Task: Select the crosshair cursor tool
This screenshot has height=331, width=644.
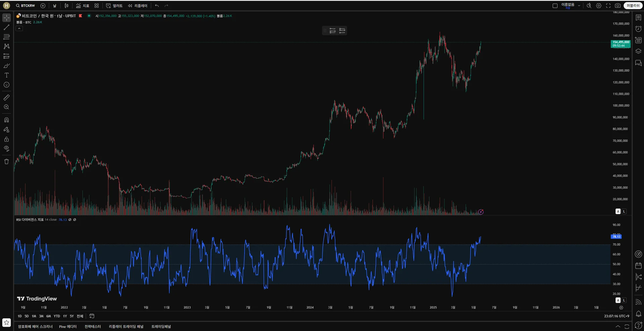Action: pyautogui.click(x=6, y=17)
